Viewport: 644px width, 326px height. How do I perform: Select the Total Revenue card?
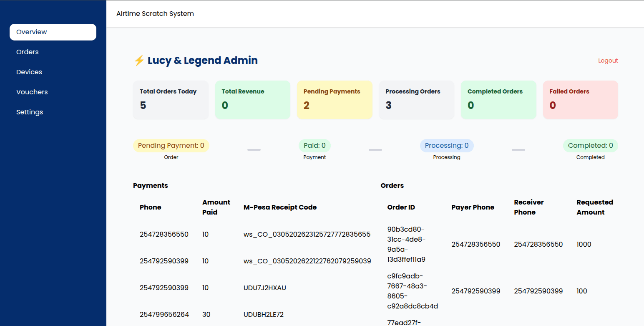click(x=253, y=100)
